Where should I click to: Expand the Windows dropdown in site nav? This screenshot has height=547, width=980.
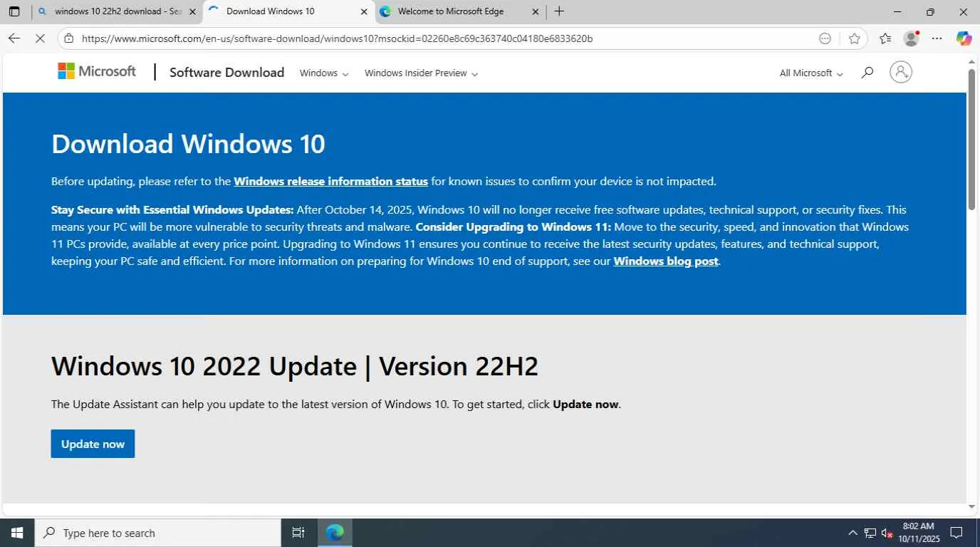(324, 73)
